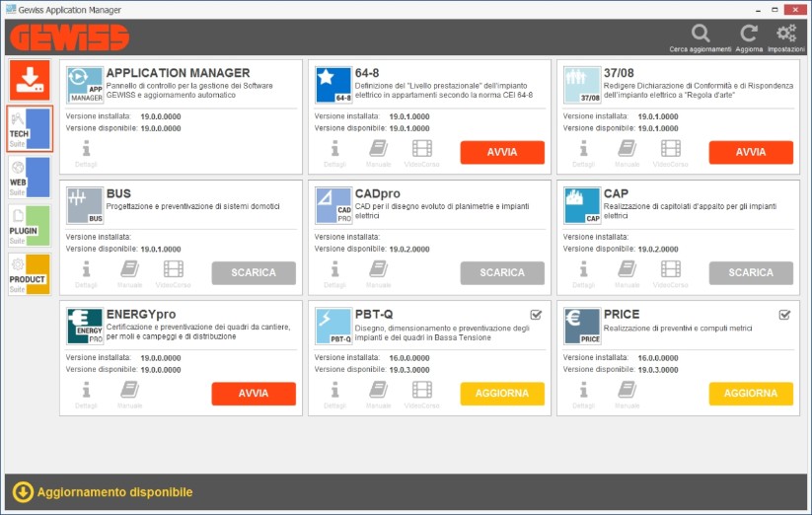Click the APPLICATION MANAGER title text

[179, 73]
